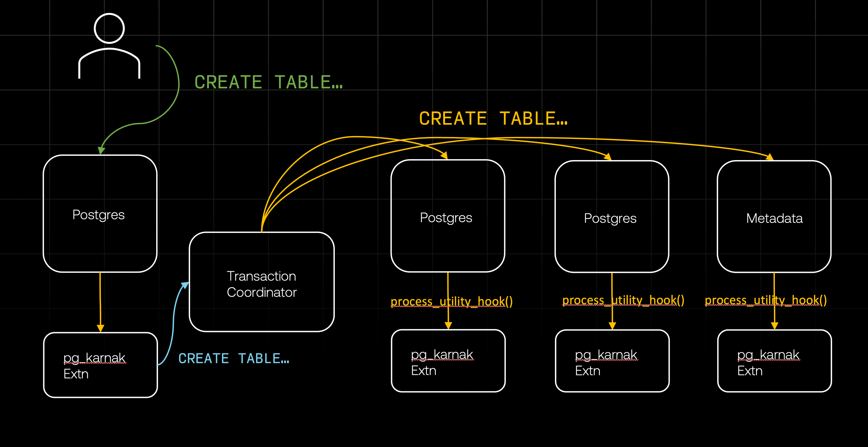This screenshot has height=447, width=868.
Task: Select Postgres box right of Transaction Coordinator
Action: pos(448,216)
